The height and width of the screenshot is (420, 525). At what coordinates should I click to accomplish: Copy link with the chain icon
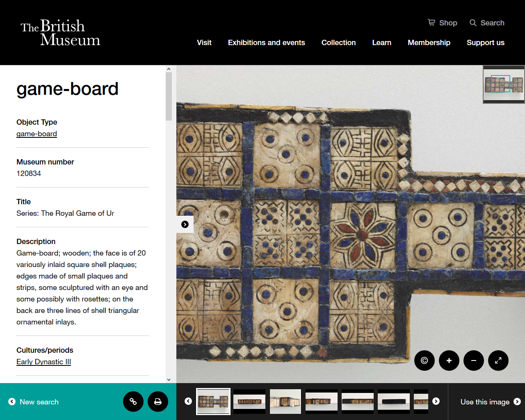coord(133,402)
